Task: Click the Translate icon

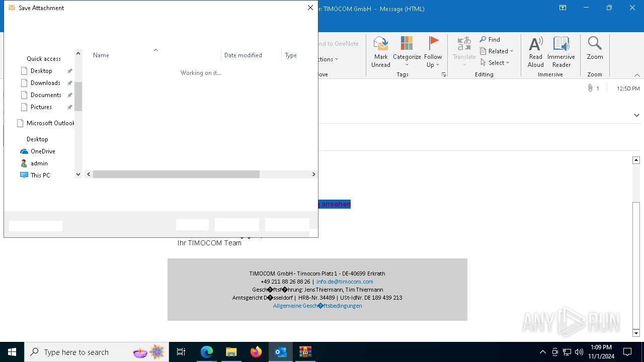Action: [464, 44]
